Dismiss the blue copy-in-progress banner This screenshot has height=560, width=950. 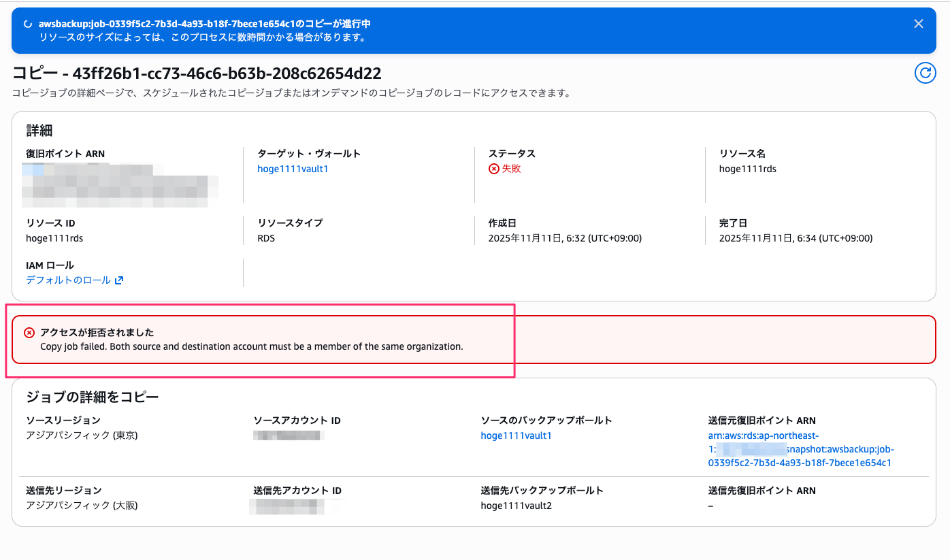(918, 24)
